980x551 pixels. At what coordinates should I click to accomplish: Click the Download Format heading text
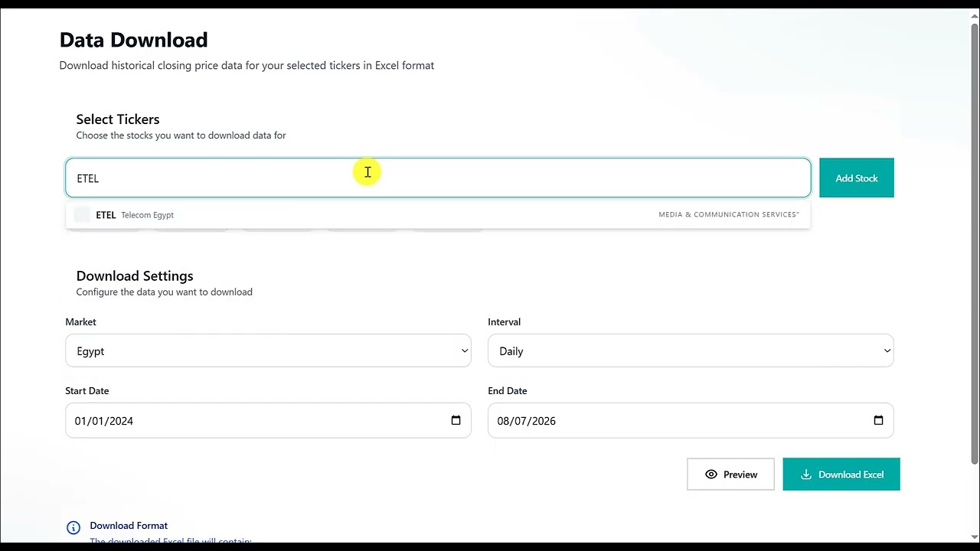click(x=129, y=525)
